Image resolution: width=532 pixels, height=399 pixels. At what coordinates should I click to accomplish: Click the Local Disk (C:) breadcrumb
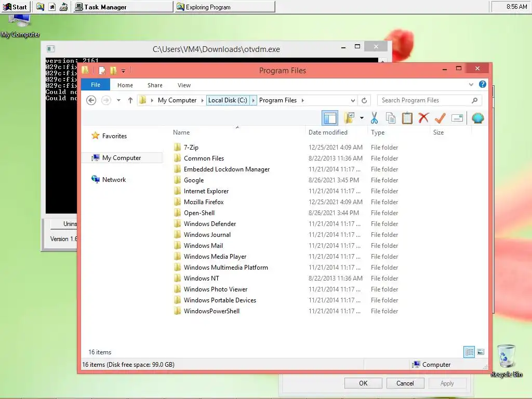(x=228, y=100)
